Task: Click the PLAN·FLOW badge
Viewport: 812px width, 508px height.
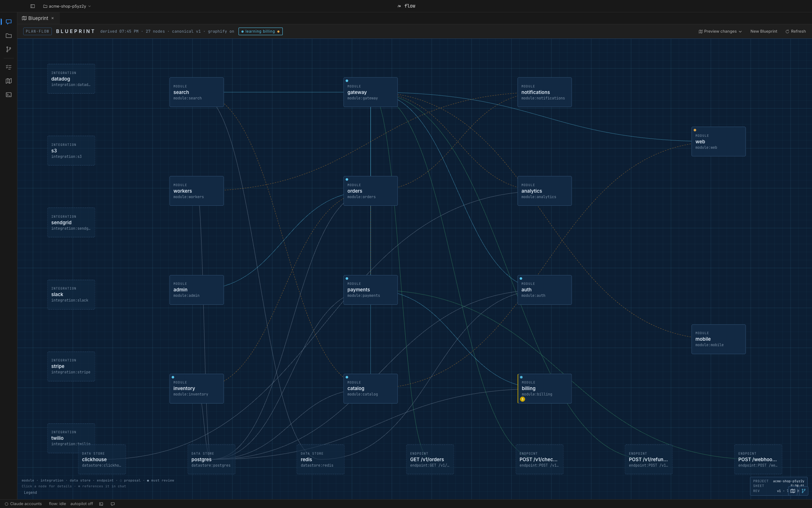Action: click(37, 32)
